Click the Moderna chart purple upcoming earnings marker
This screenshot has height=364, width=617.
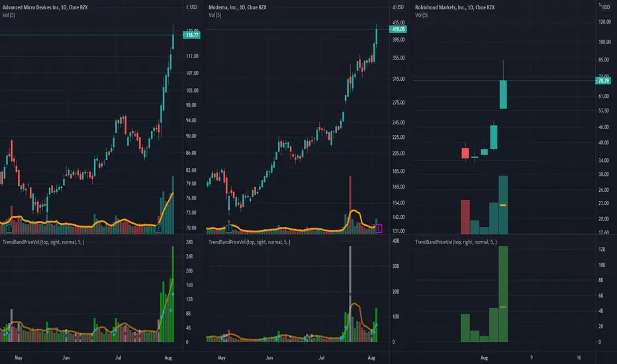[x=379, y=228]
